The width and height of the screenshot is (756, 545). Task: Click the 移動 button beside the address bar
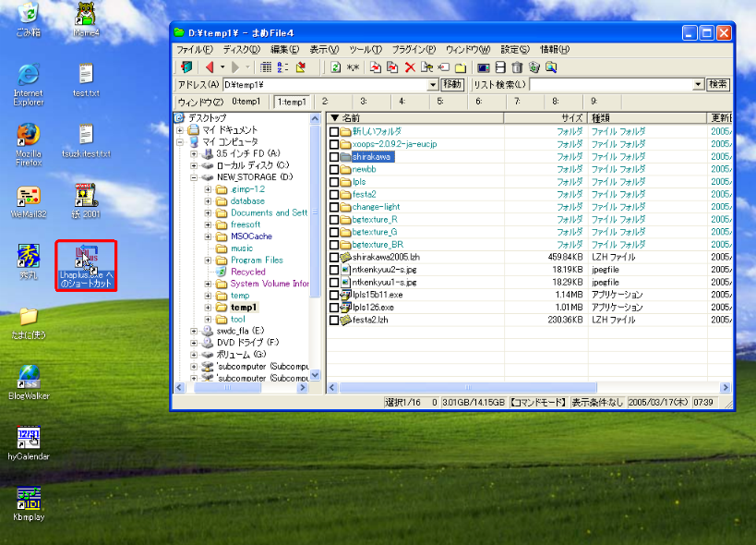pyautogui.click(x=453, y=85)
